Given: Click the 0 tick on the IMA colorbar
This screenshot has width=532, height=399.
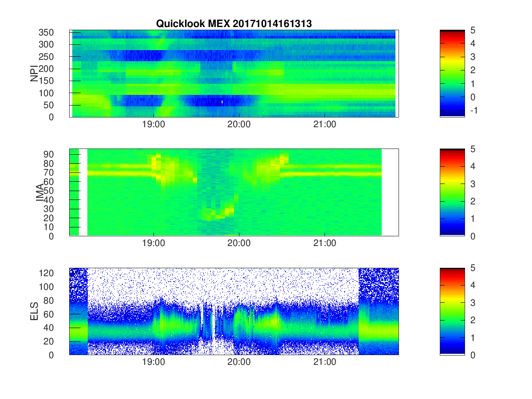Looking at the screenshot, I should pyautogui.click(x=473, y=236).
